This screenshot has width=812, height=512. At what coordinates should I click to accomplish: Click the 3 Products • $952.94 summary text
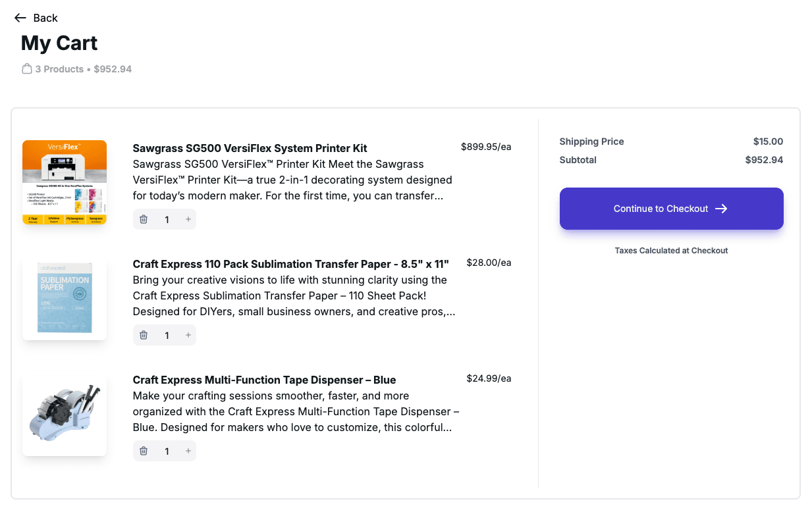[84, 69]
